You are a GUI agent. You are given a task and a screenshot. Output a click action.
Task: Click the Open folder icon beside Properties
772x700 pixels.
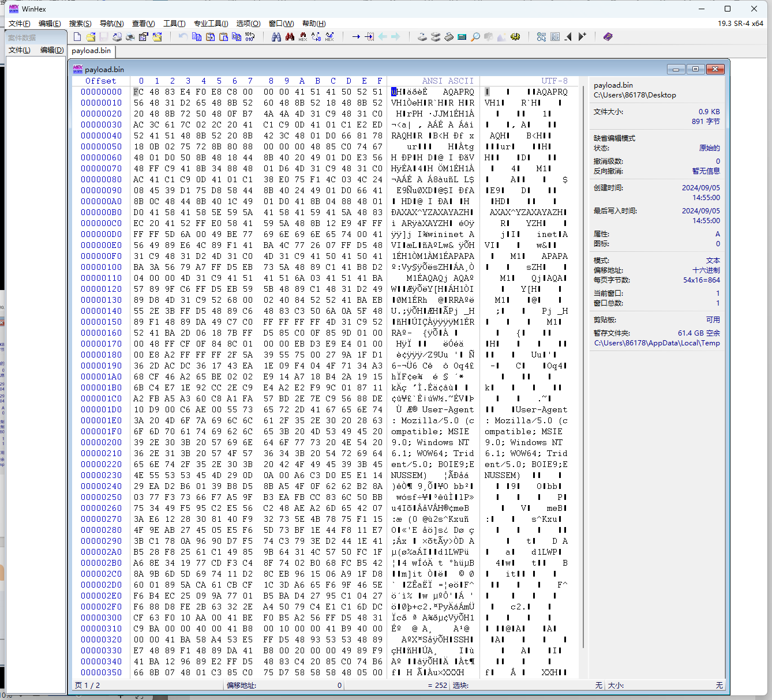tap(157, 36)
